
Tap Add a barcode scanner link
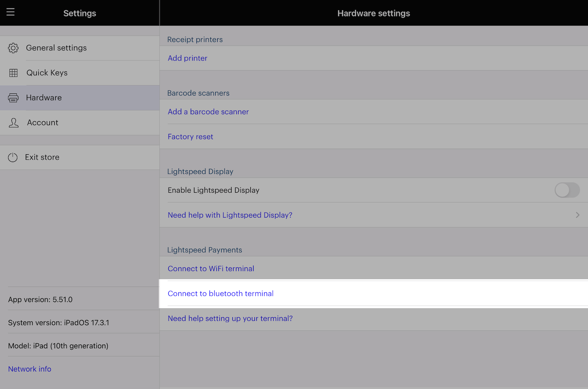pyautogui.click(x=208, y=112)
